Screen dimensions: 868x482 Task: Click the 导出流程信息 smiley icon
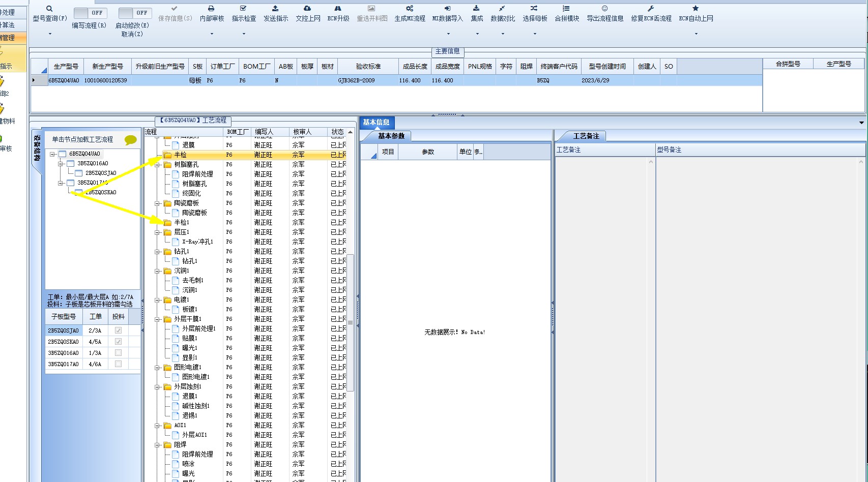pos(604,9)
